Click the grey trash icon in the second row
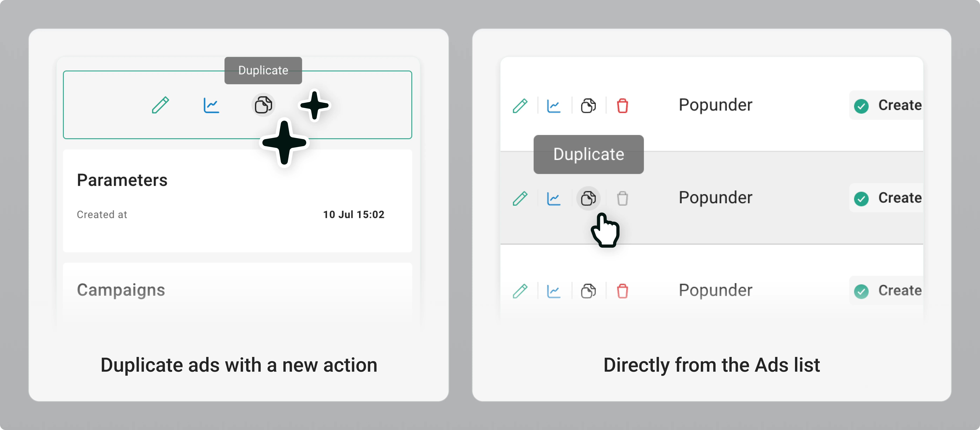980x430 pixels. tap(622, 198)
